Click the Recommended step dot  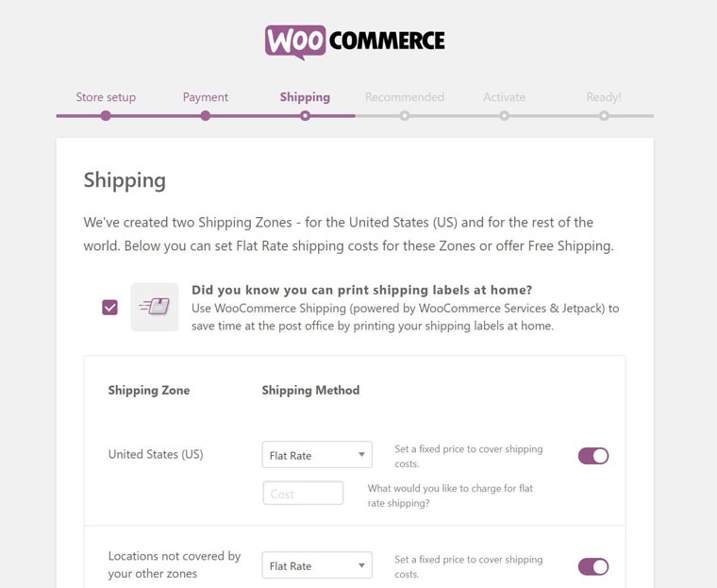coord(405,116)
